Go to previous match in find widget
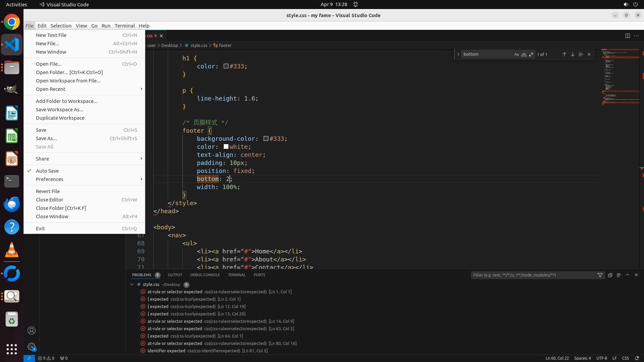 coord(564,54)
